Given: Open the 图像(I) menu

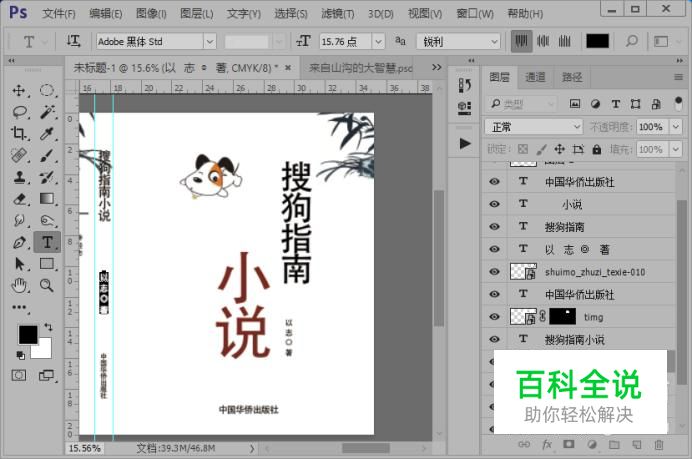Looking at the screenshot, I should coord(151,14).
